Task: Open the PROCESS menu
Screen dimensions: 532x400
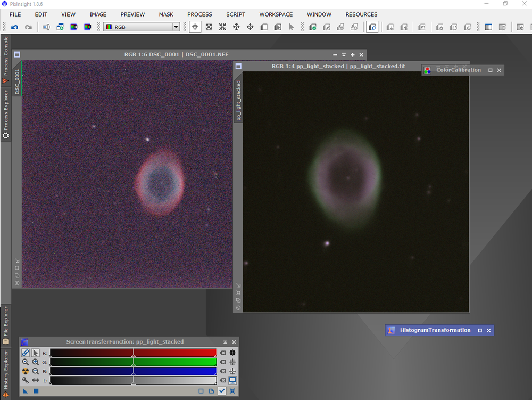Action: click(x=199, y=14)
